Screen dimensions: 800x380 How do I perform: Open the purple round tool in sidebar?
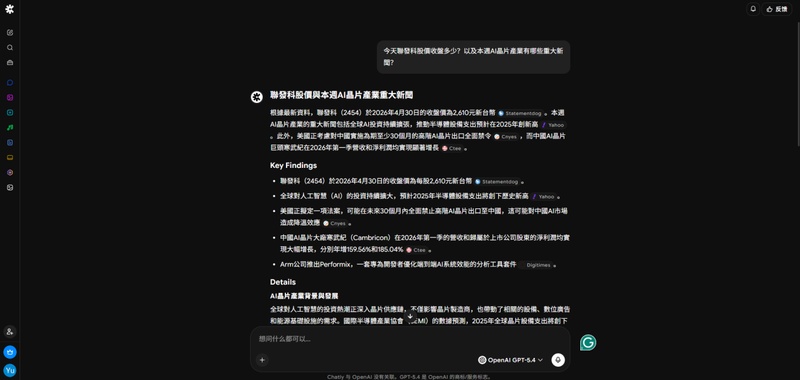10,172
